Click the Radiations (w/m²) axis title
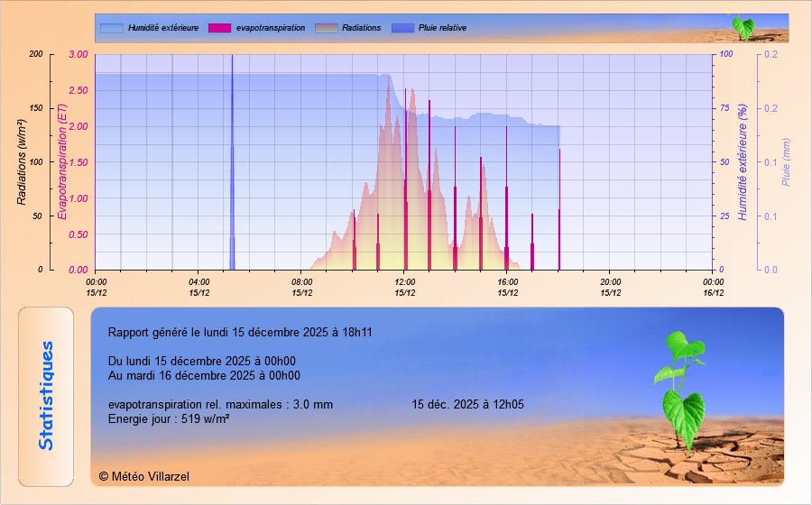 (x=23, y=161)
